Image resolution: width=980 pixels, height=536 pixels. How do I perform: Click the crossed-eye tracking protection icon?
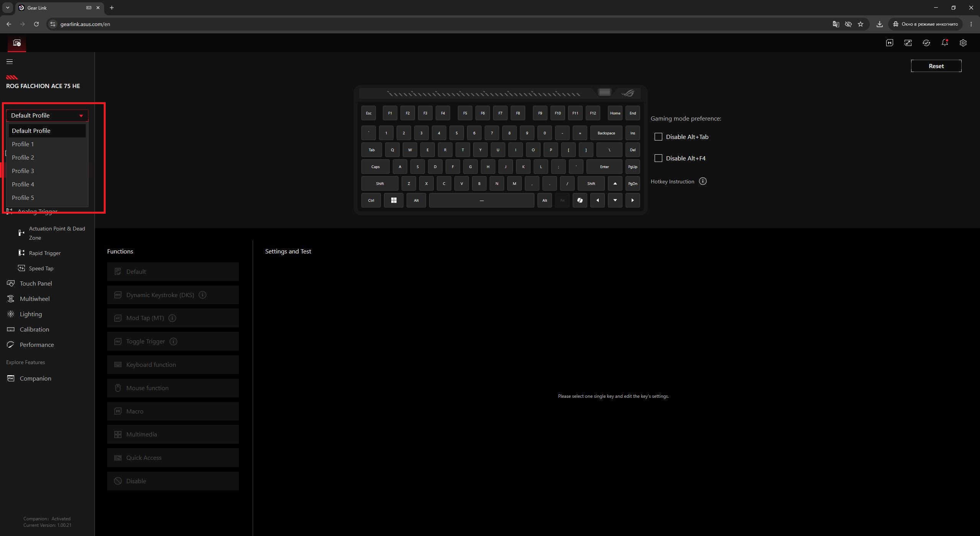click(x=848, y=24)
